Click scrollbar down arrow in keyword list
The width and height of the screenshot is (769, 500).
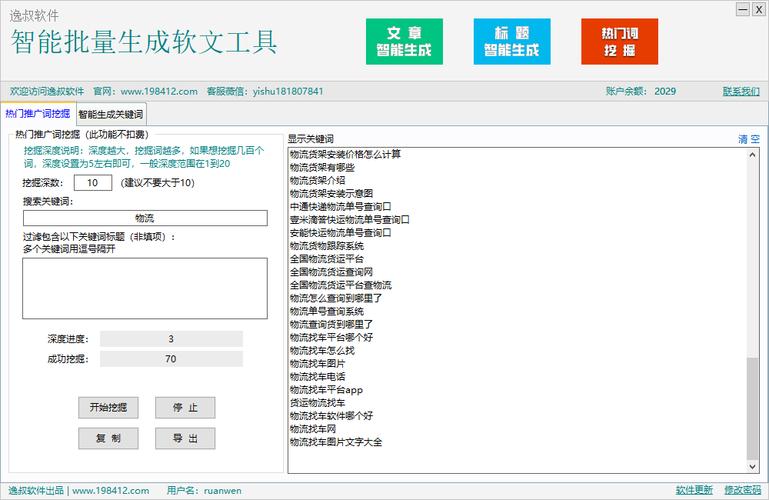[752, 467]
